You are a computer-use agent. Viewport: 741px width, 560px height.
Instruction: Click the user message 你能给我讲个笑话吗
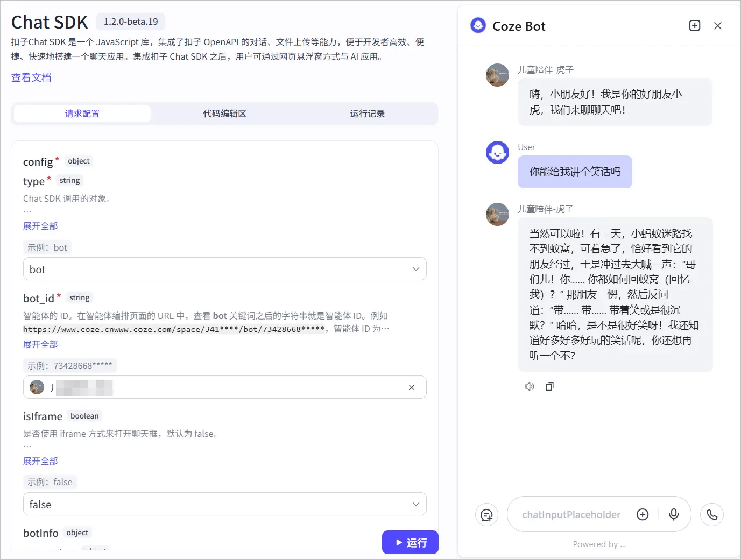click(575, 172)
